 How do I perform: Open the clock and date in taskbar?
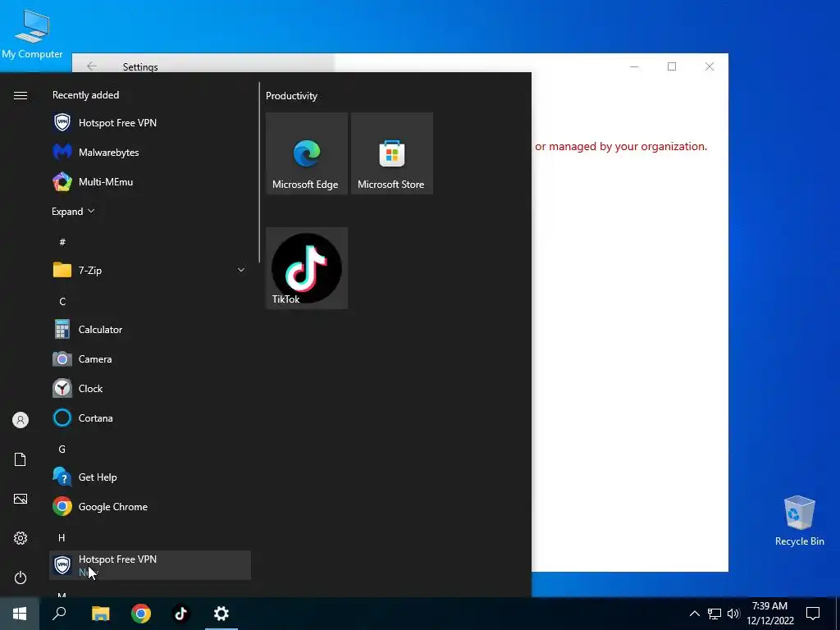pos(770,614)
